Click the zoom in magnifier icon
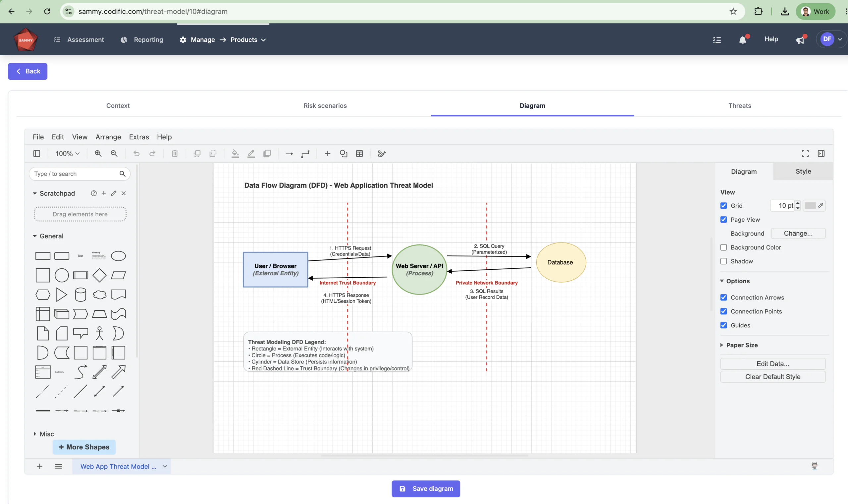The image size is (848, 504). click(98, 154)
